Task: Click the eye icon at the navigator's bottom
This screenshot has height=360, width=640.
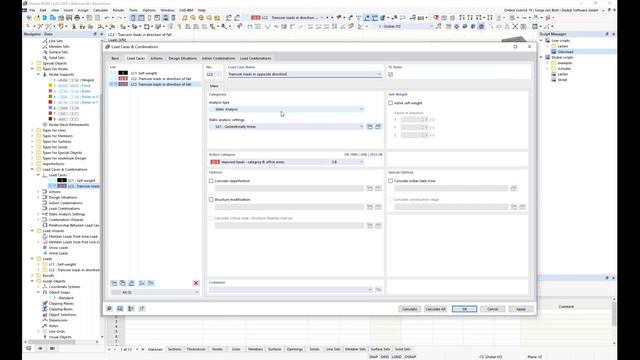Action: 40,349
